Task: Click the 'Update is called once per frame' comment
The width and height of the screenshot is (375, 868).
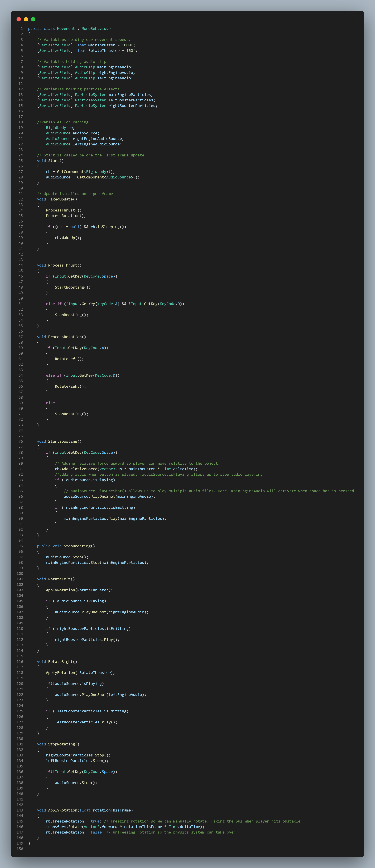Action: (75, 194)
